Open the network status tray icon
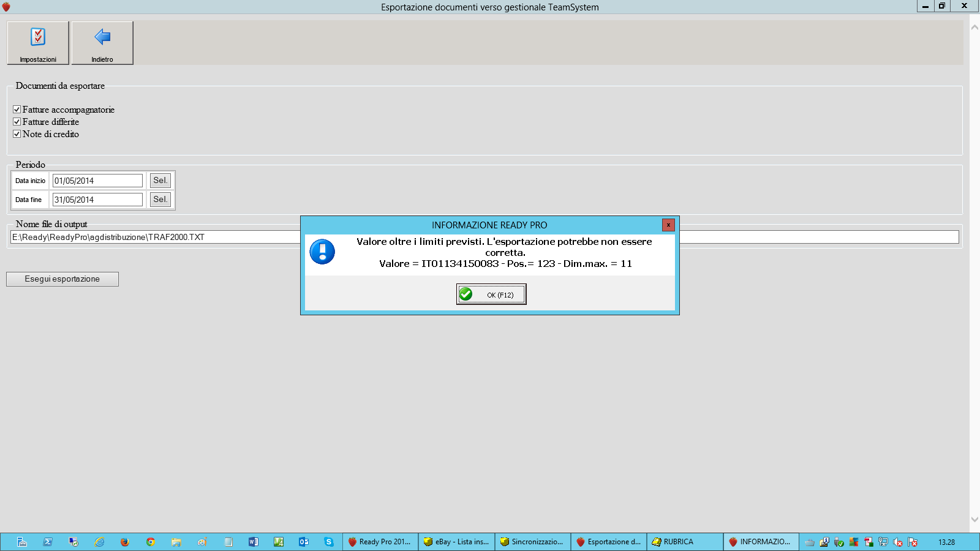 tap(883, 542)
